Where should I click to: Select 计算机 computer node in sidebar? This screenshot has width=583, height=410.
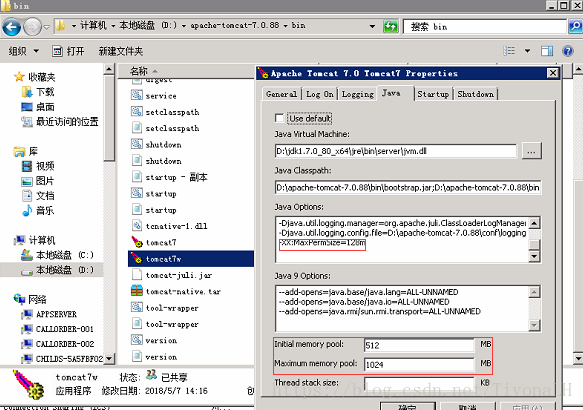[35, 240]
